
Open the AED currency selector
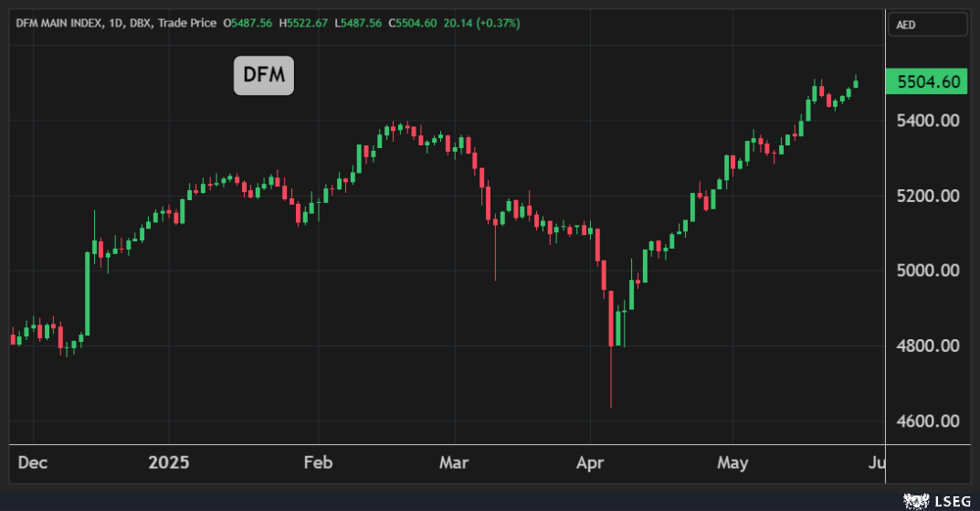tap(927, 25)
